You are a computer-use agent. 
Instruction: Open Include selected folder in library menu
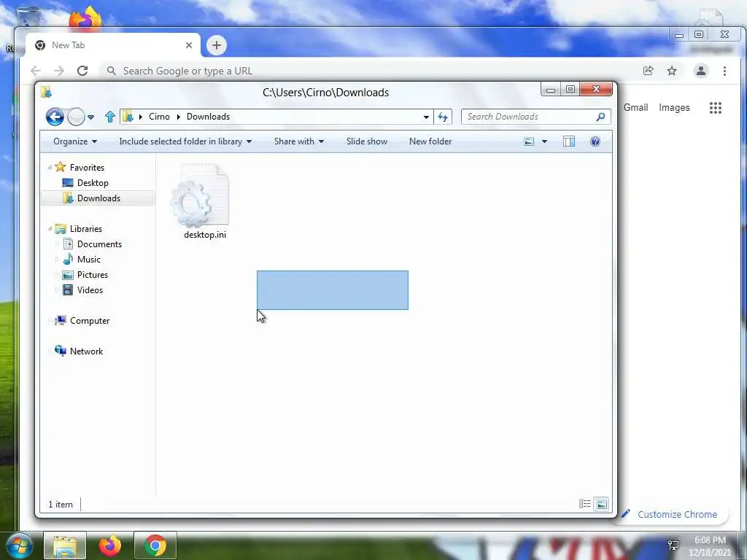click(185, 141)
